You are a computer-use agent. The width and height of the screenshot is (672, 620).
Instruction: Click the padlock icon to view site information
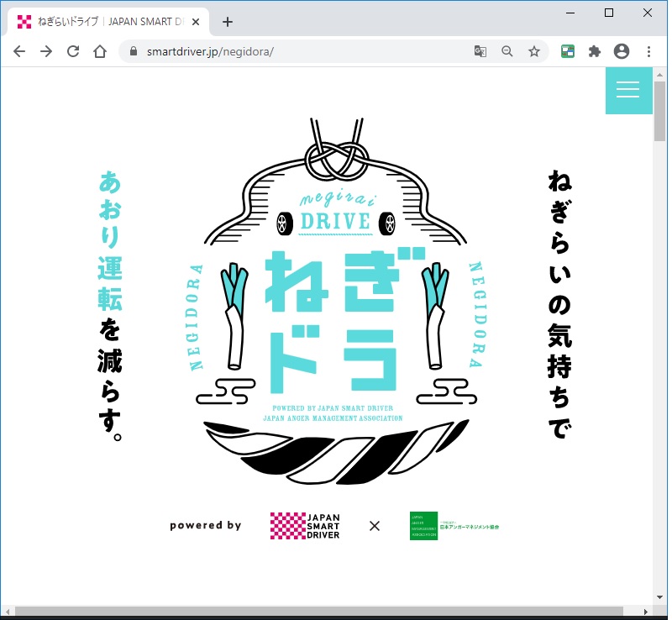click(x=133, y=51)
